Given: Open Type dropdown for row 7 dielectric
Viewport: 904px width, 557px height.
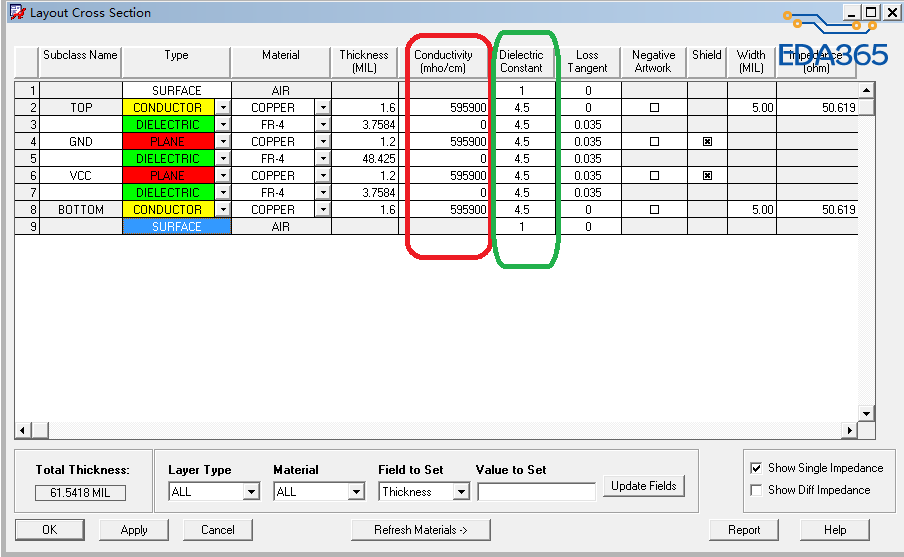Looking at the screenshot, I should (x=223, y=193).
